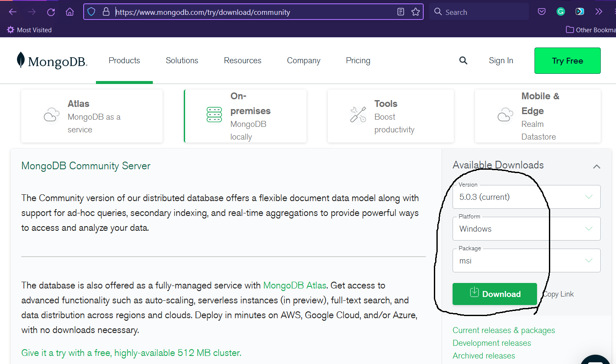Click the Atlas cloud icon
This screenshot has height=364, width=616.
(51, 115)
